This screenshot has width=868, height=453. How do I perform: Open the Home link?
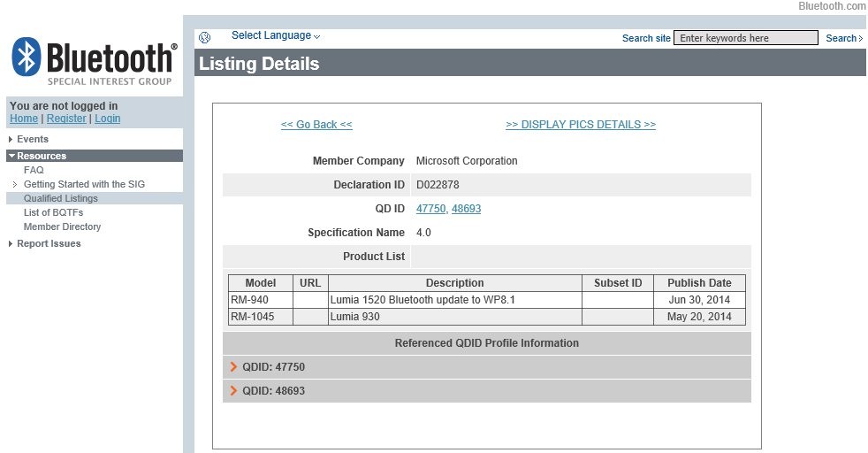point(24,119)
